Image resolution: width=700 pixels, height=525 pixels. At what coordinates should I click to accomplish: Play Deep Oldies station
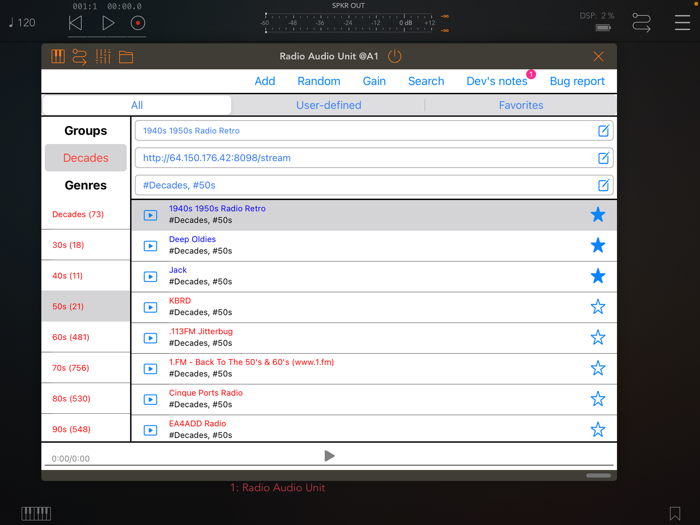[150, 246]
